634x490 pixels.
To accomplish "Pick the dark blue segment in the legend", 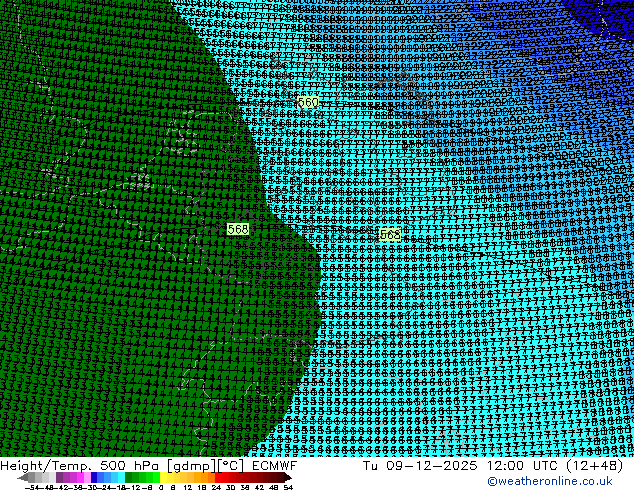I will pos(97,477).
